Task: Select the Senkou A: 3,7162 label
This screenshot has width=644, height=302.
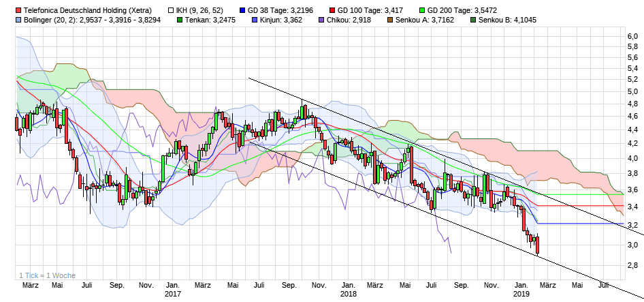Action: (x=425, y=20)
